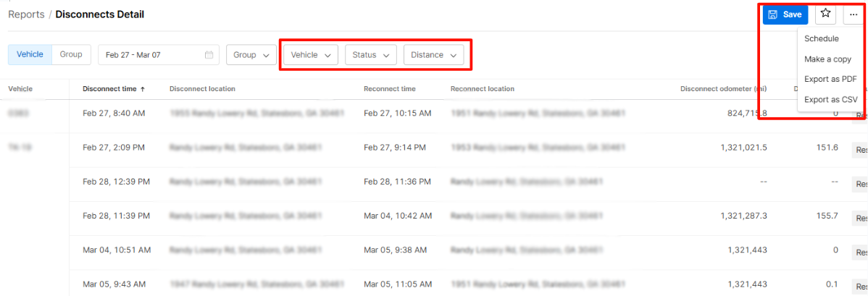Click Feb 28, 11:39 PM disconnect time cell
The image size is (868, 296).
tap(116, 216)
